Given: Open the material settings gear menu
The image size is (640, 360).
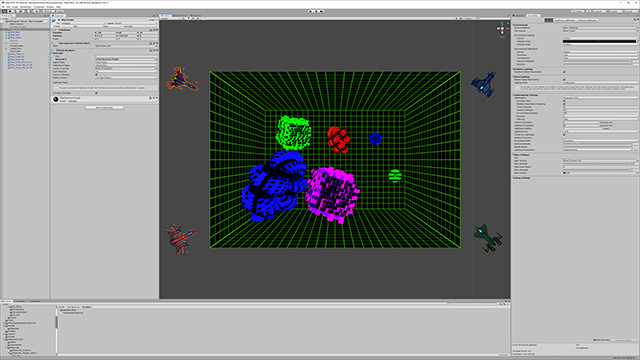Looking at the screenshot, I should point(157,98).
